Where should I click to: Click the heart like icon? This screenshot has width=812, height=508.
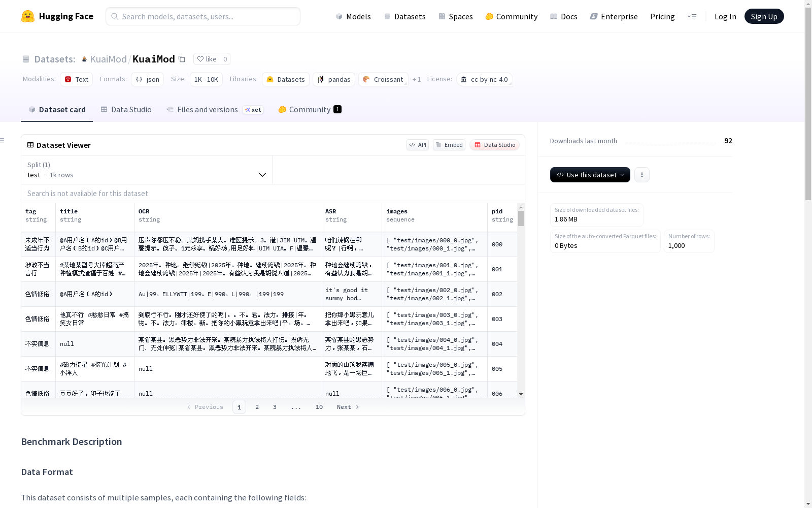coord(200,59)
